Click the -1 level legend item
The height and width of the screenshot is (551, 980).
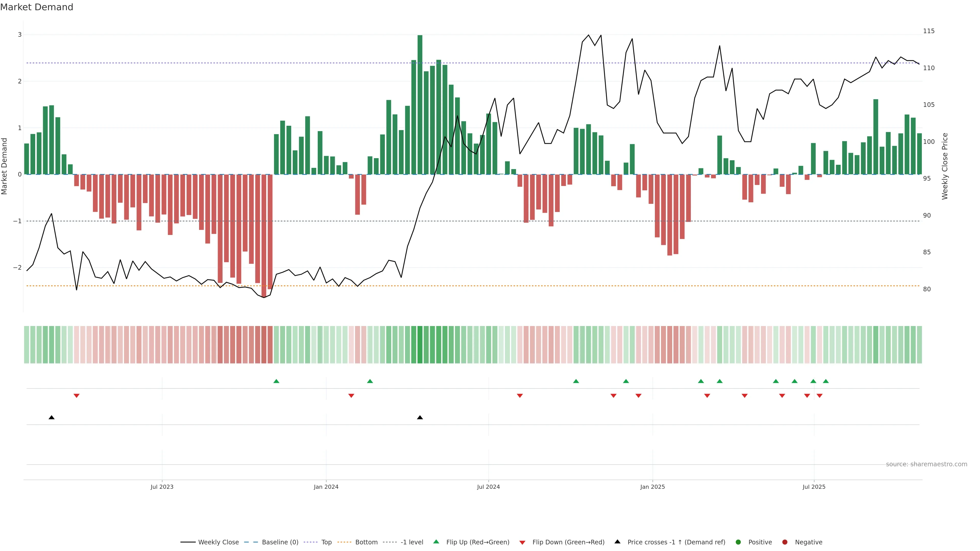pos(412,542)
